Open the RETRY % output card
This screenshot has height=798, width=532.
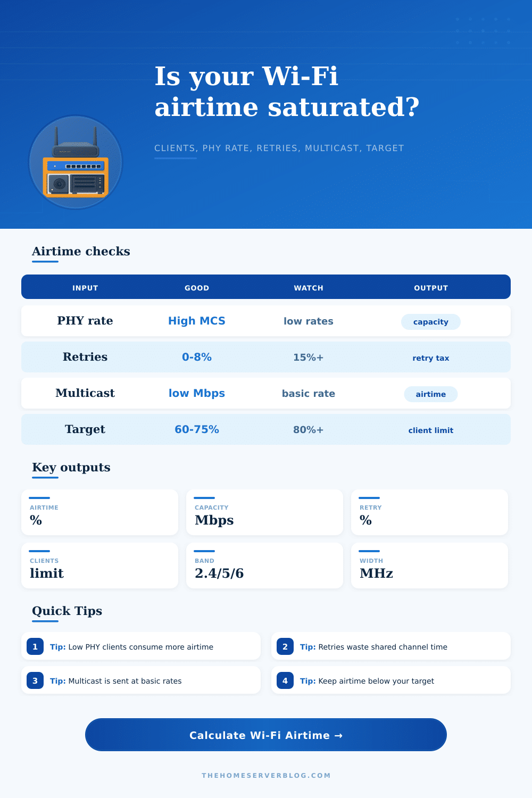click(x=429, y=512)
